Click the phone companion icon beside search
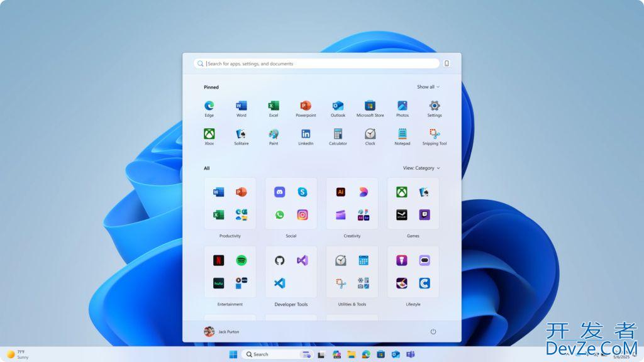Viewport: 644px width, 362px height. point(447,63)
